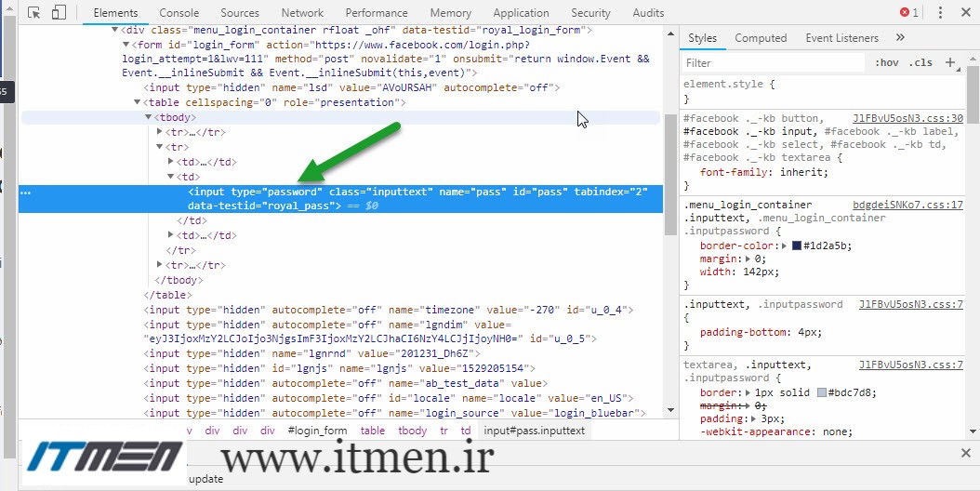Show more Styles pane tabs chevron

coord(900,37)
